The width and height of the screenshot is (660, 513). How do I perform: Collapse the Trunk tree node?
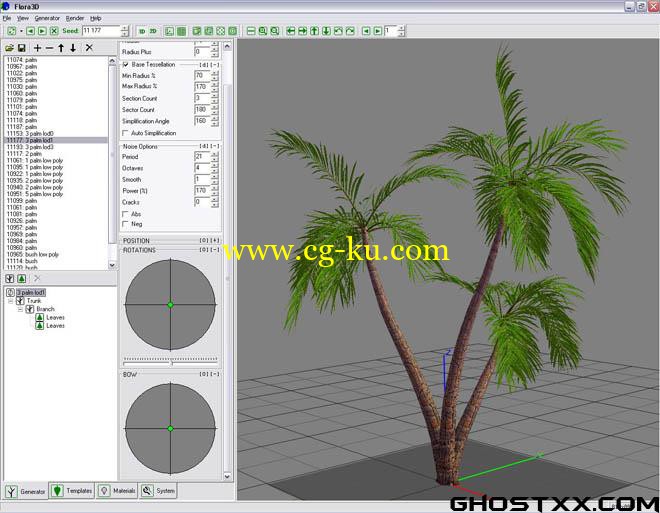11,301
